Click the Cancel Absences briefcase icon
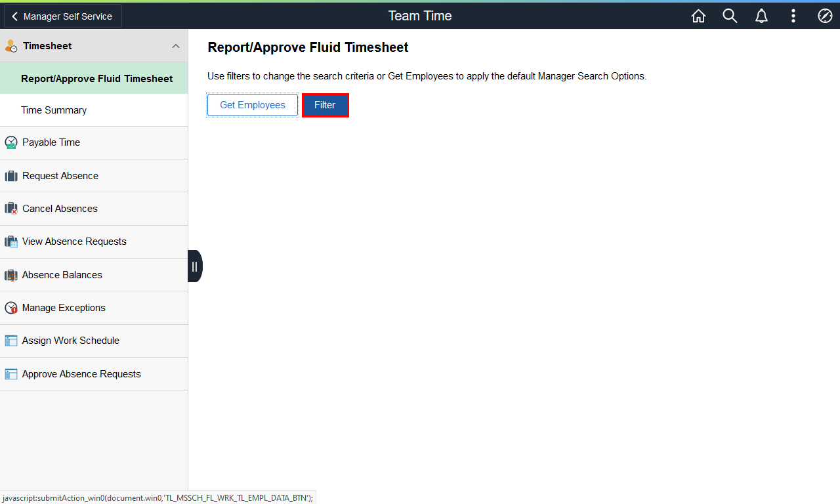 pos(11,209)
